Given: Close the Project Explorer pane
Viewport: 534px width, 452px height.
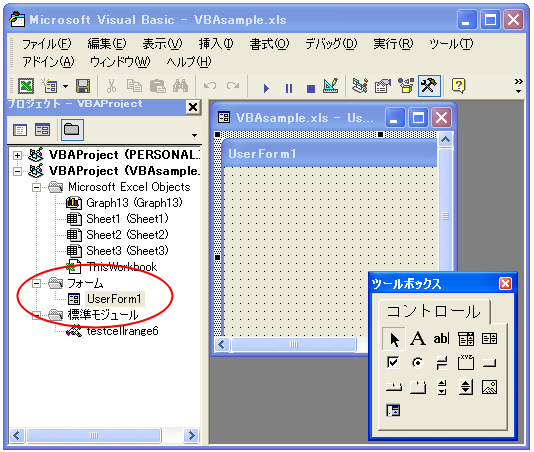Looking at the screenshot, I should 193,107.
